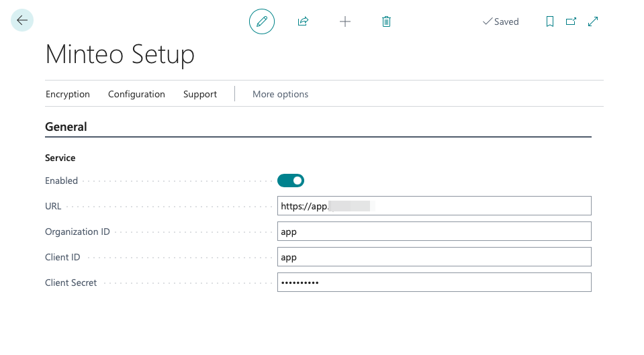The width and height of the screenshot is (644, 355).
Task: Click the Service group label
Action: click(x=60, y=158)
